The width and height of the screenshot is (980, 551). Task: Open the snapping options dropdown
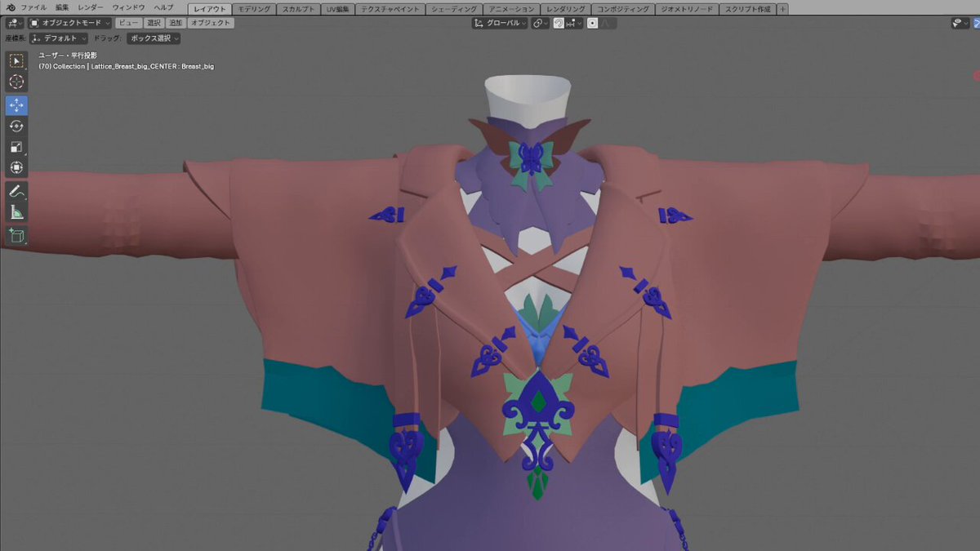pyautogui.click(x=573, y=24)
